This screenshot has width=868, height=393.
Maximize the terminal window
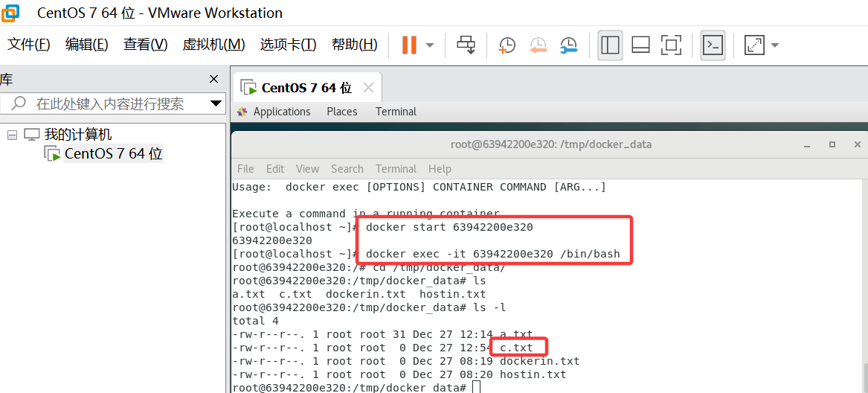tap(832, 144)
